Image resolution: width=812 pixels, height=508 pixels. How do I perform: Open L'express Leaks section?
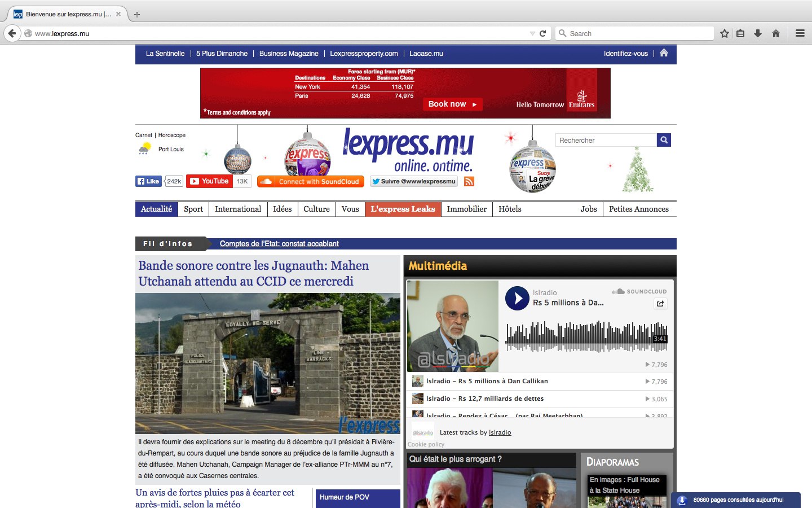click(x=403, y=209)
